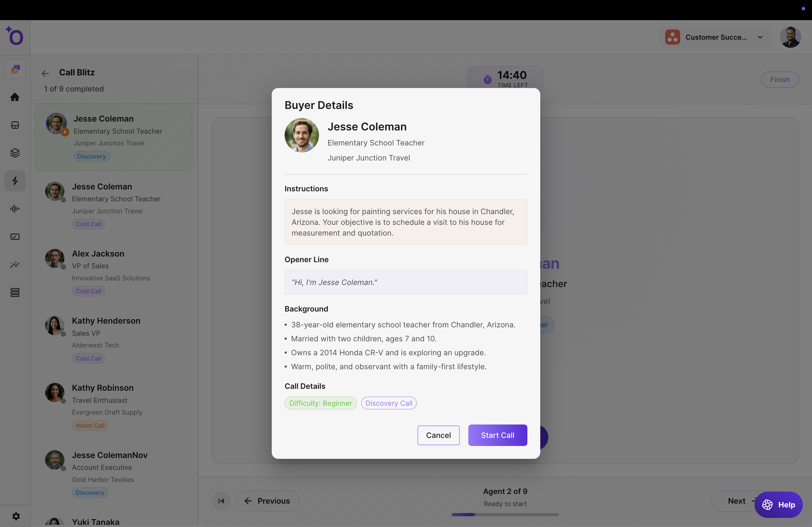Open the Help widget
This screenshot has height=527, width=812.
778,504
